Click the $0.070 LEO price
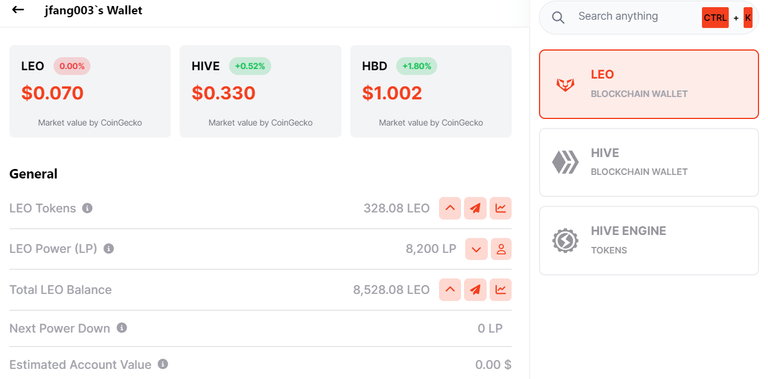 pyautogui.click(x=52, y=93)
